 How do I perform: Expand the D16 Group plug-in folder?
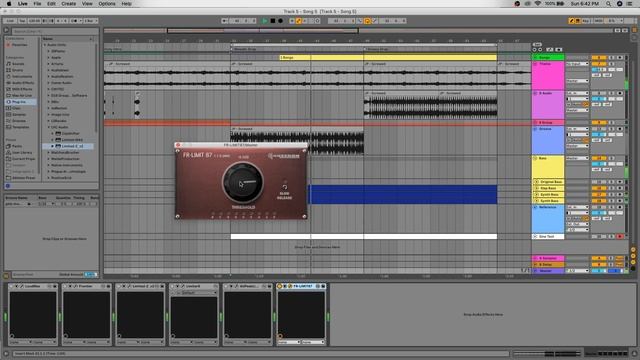pyautogui.click(x=49, y=96)
